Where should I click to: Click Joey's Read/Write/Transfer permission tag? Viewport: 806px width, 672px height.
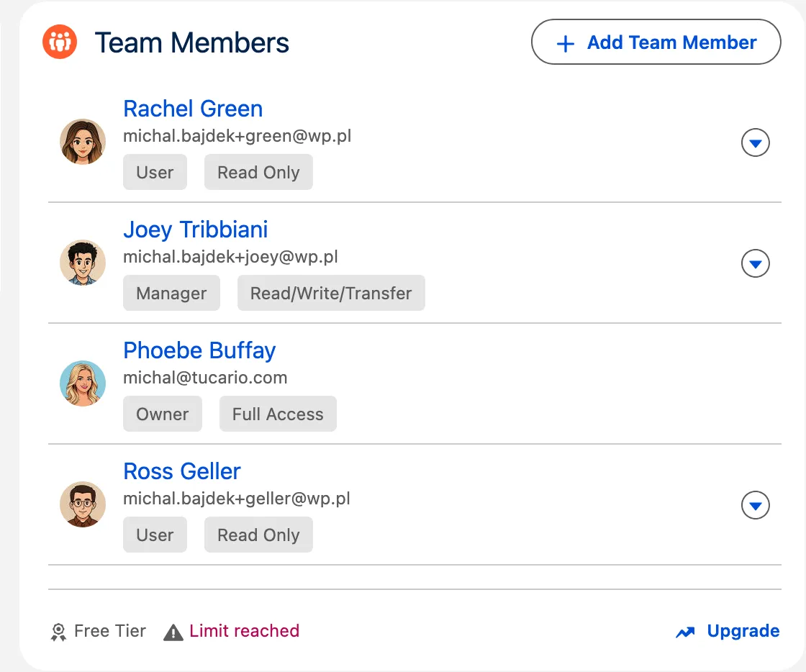[x=331, y=294]
